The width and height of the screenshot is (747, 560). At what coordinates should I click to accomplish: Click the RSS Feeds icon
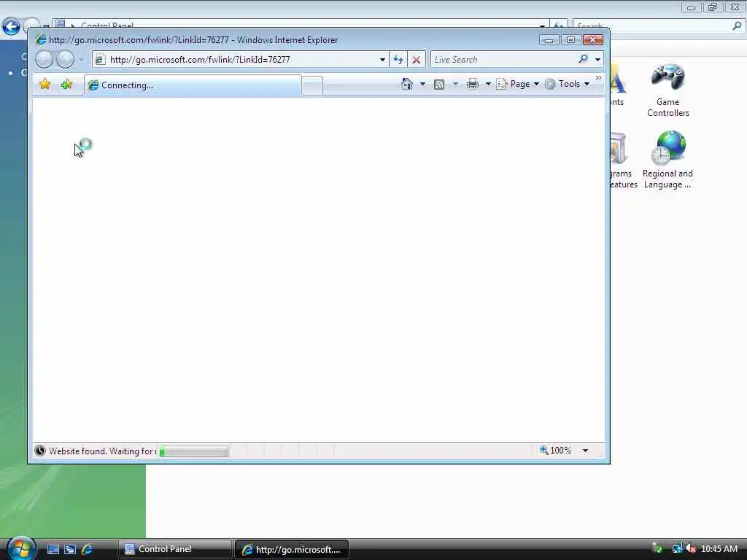[x=439, y=85]
